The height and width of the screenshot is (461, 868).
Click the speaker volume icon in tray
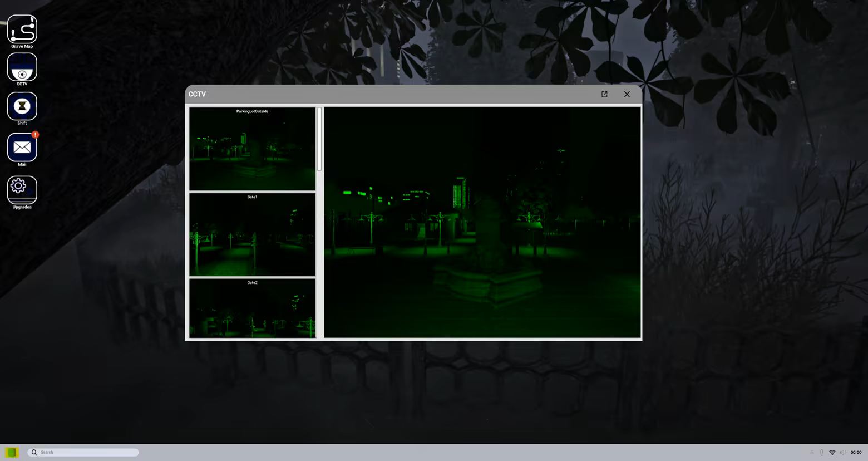tap(842, 452)
